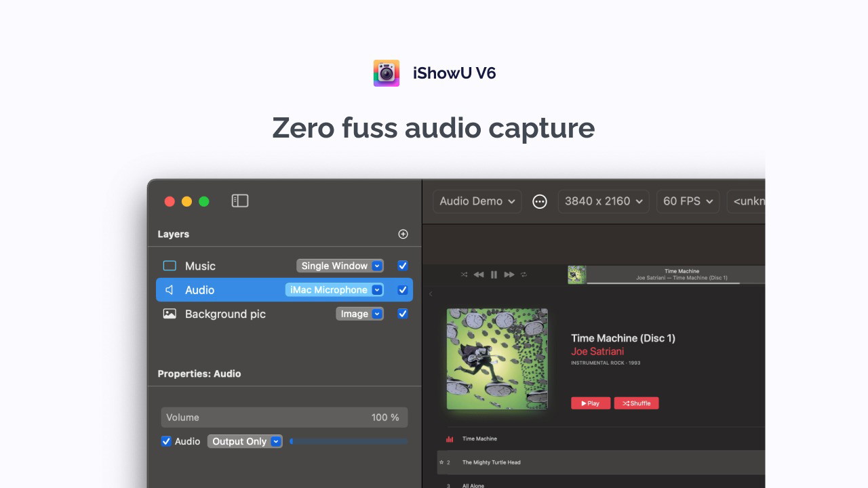Add a new layer with plus icon
The width and height of the screenshot is (868, 488).
coord(403,234)
